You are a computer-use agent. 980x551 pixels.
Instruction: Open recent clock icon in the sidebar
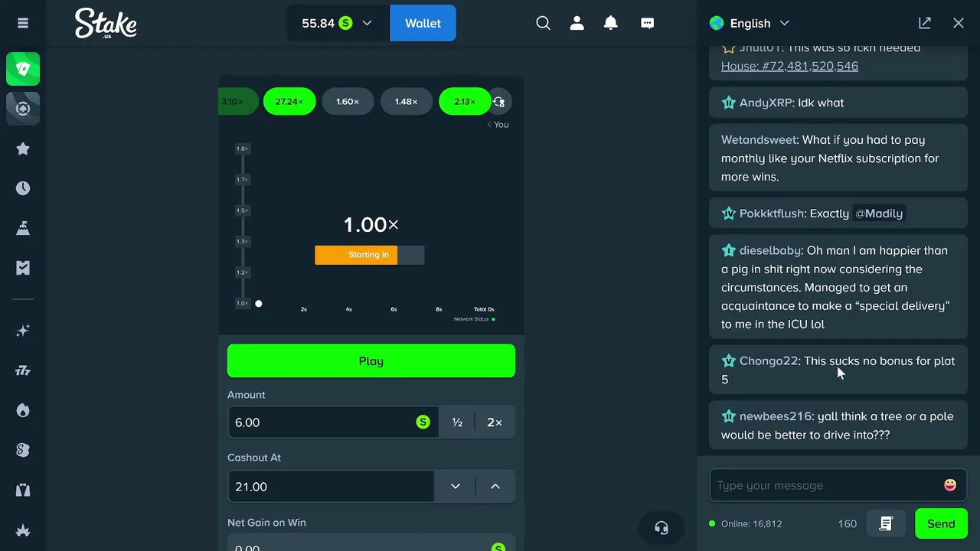coord(23,188)
